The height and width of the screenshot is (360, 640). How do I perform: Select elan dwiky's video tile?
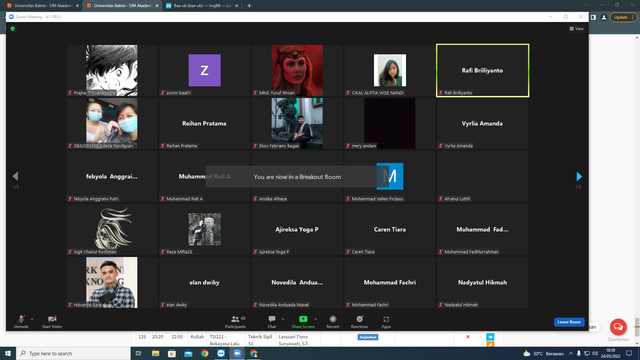(x=204, y=282)
